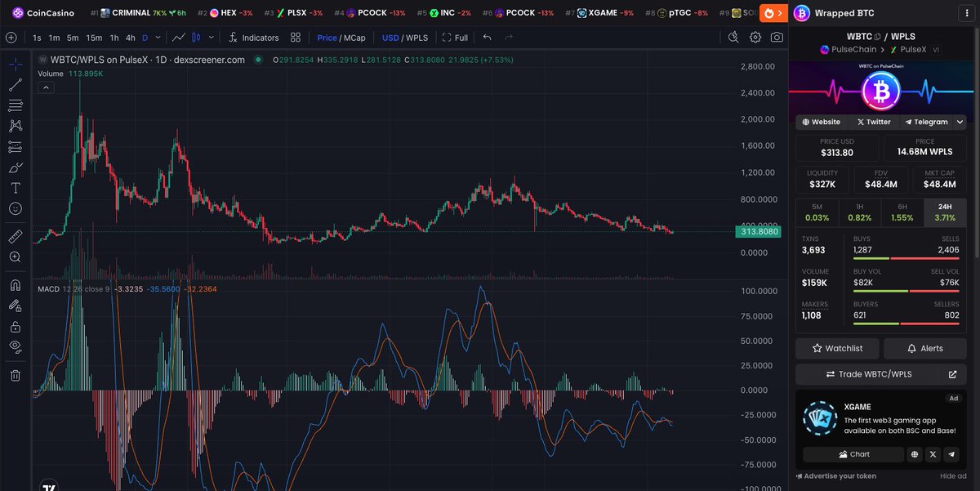Screen dimensions: 980x491
Task: Select the XABCD pattern tool
Action: coord(15,126)
